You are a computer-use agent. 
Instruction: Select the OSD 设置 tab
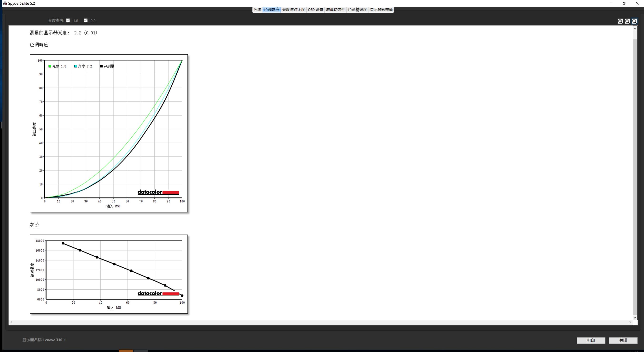tap(315, 10)
